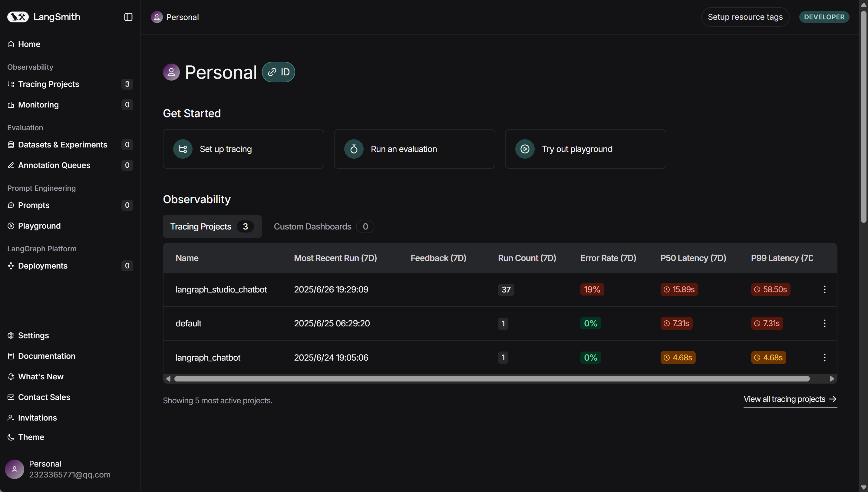Open row menu for langraph_chatbot

point(824,358)
